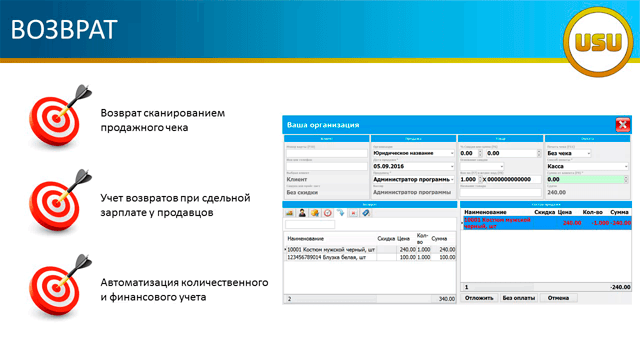Click the client phone field below card number
This screenshot has width=640, height=360.
tap(327, 166)
